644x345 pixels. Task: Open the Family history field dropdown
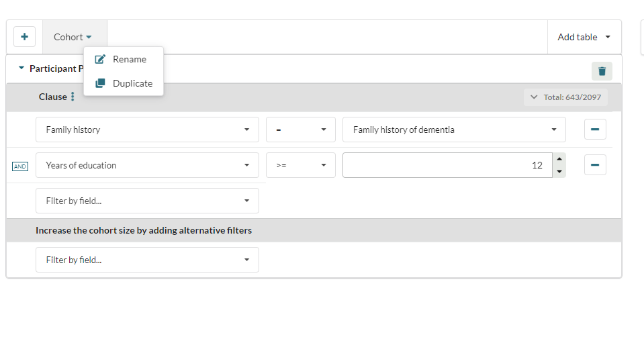[x=147, y=130]
